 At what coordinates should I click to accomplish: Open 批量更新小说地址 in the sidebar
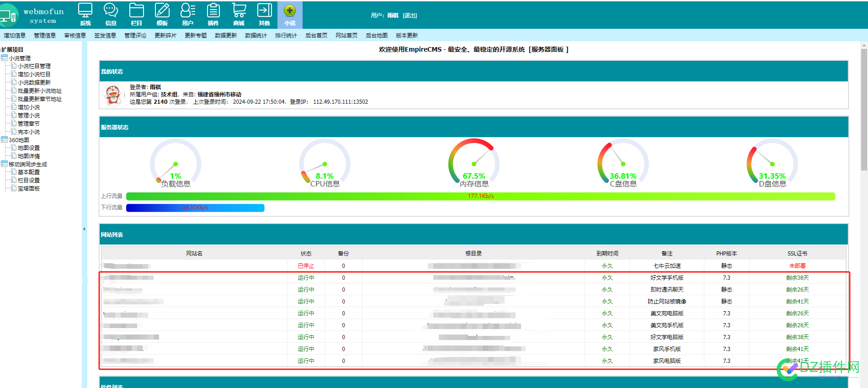[x=40, y=91]
